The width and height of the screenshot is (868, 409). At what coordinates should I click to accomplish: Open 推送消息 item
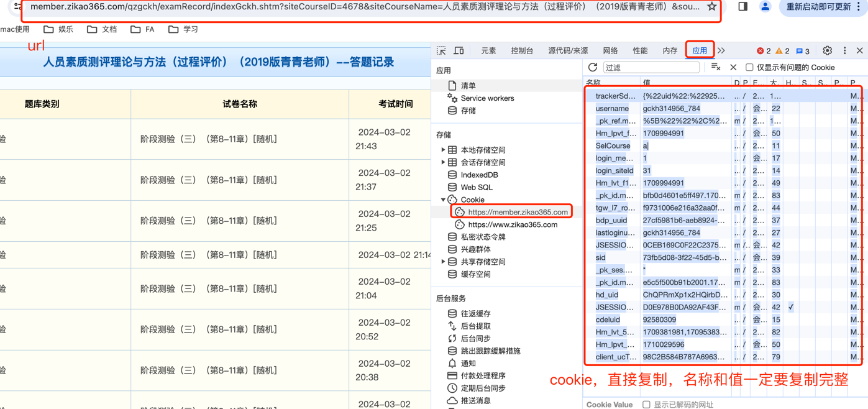[475, 401]
